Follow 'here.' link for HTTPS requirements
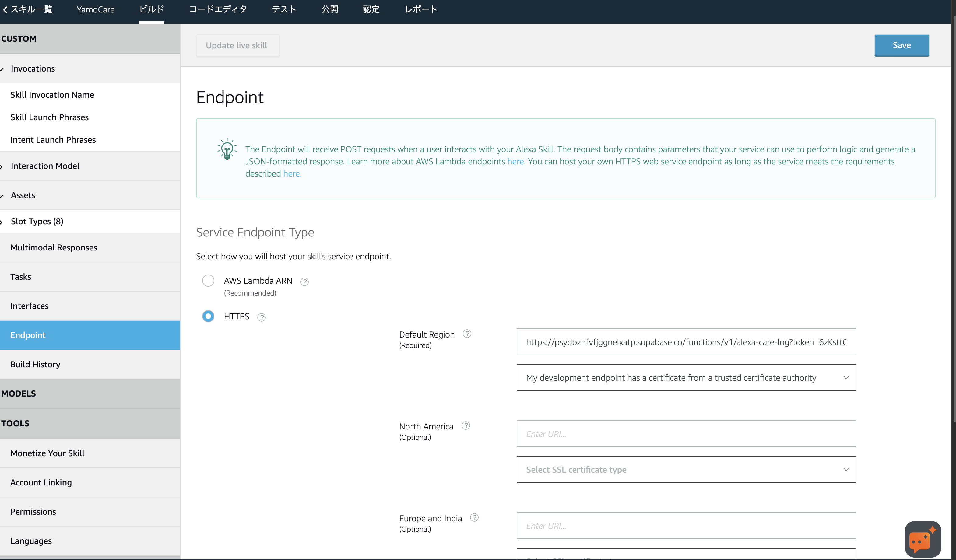Screen dimensions: 956x560 point(292,174)
